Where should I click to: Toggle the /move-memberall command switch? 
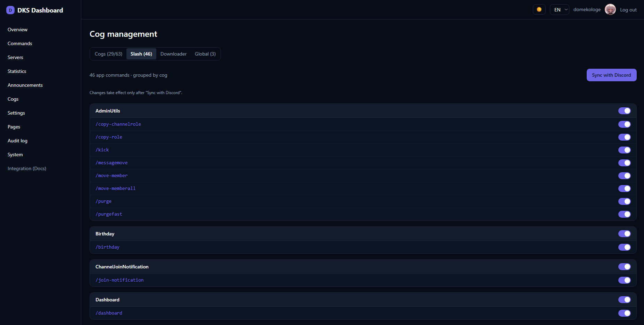tap(625, 189)
